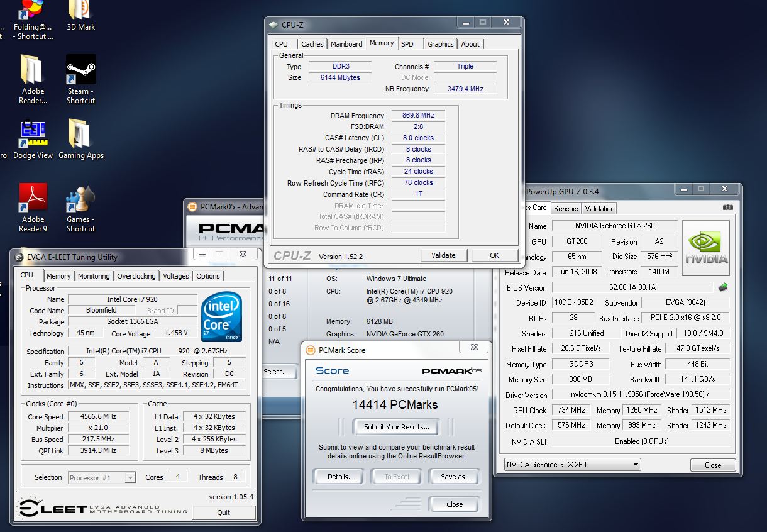The image size is (767, 532).
Task: Click the To Excel button
Action: 396,477
